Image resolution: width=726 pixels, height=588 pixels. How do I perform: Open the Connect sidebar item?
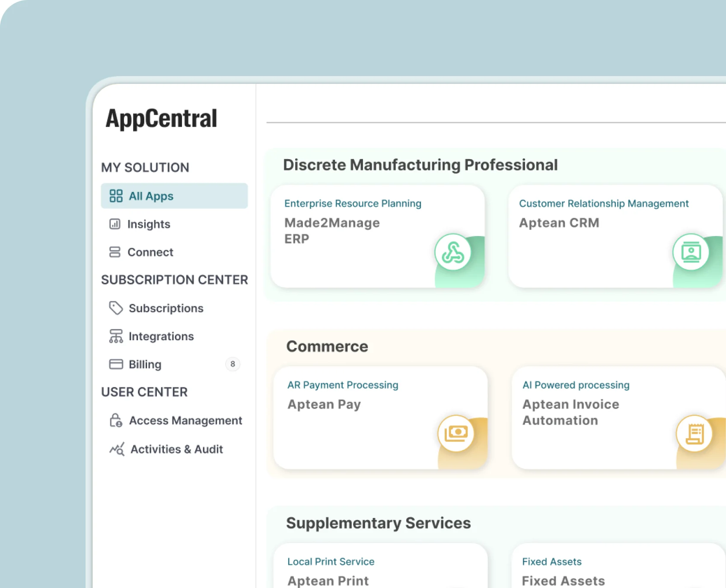tap(174, 252)
